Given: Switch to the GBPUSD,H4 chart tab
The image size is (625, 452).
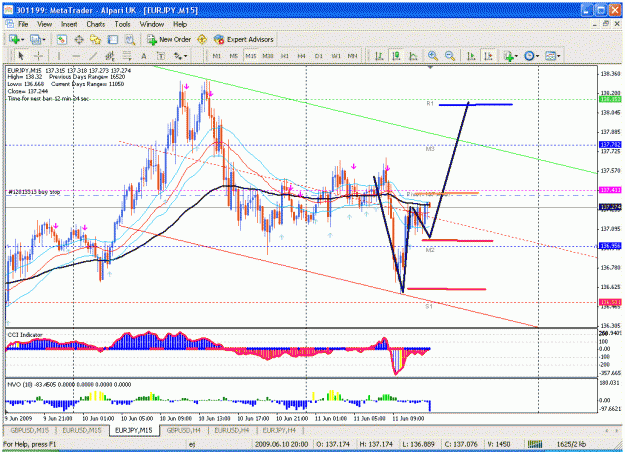Looking at the screenshot, I should 183,430.
